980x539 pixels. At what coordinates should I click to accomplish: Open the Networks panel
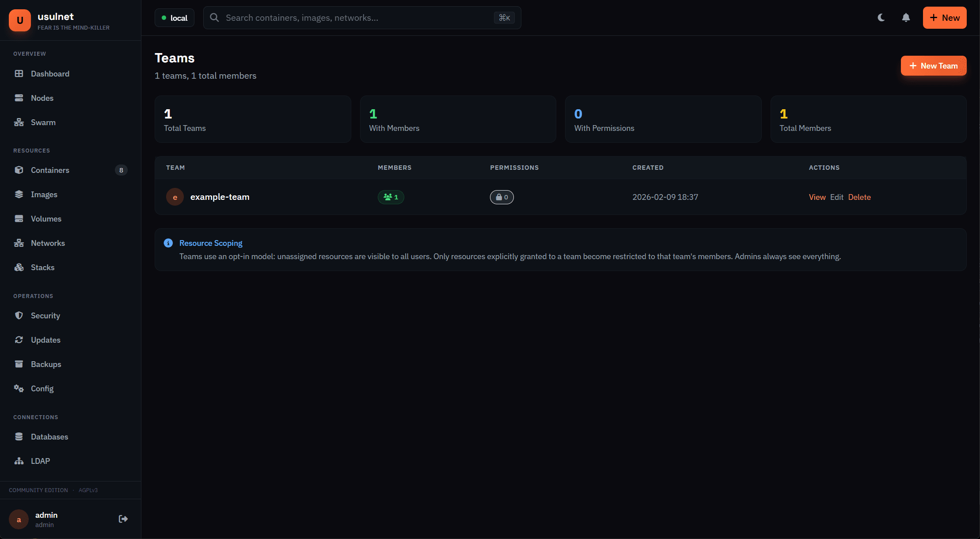47,243
